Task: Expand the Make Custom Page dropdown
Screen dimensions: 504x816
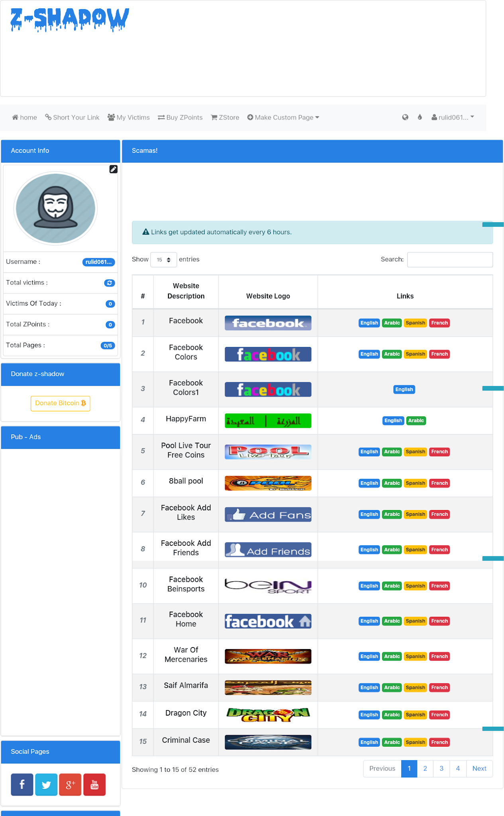Action: coord(283,118)
